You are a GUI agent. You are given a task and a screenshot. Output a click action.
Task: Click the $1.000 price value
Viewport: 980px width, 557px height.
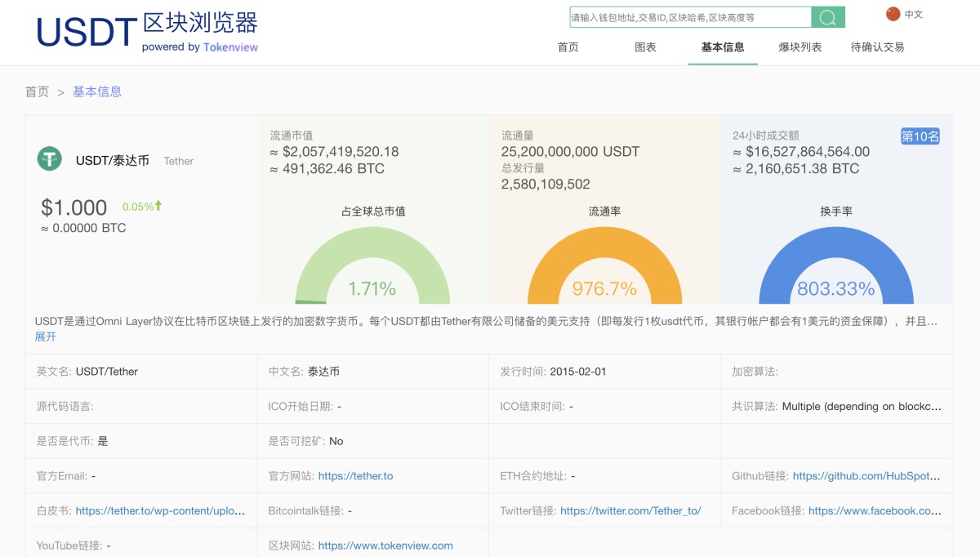point(74,207)
